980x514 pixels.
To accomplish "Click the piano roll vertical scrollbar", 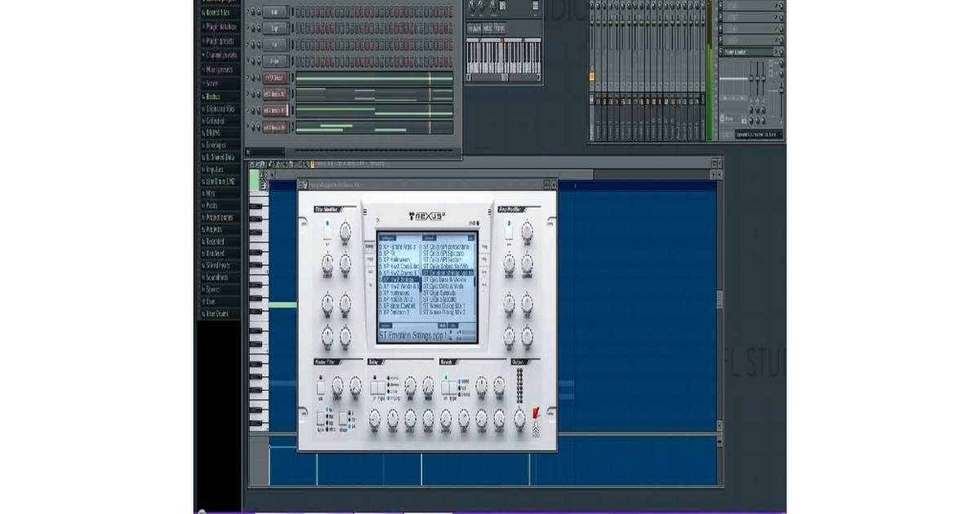I will coord(719,300).
